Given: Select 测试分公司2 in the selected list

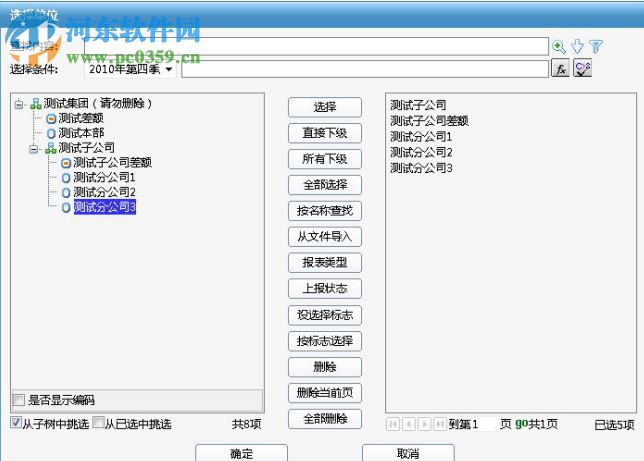Looking at the screenshot, I should [x=421, y=152].
